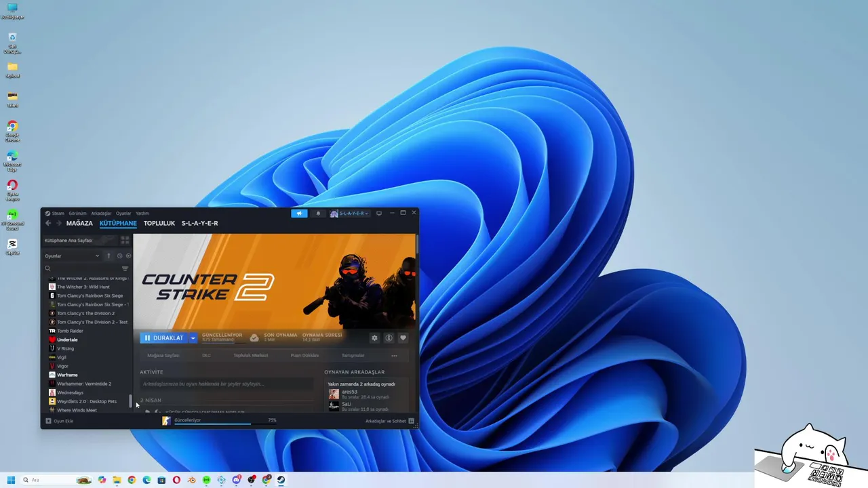Open Steam notifications bell

(318, 213)
